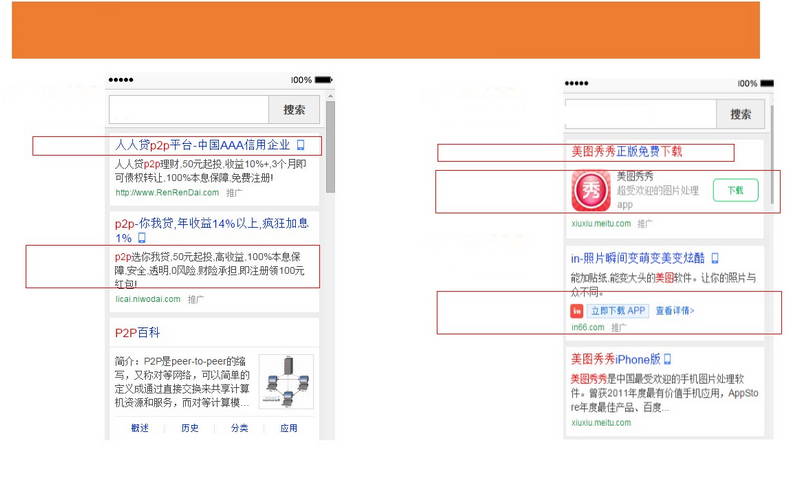Click the green 下载 button
This screenshot has height=486, width=787.
pos(735,190)
